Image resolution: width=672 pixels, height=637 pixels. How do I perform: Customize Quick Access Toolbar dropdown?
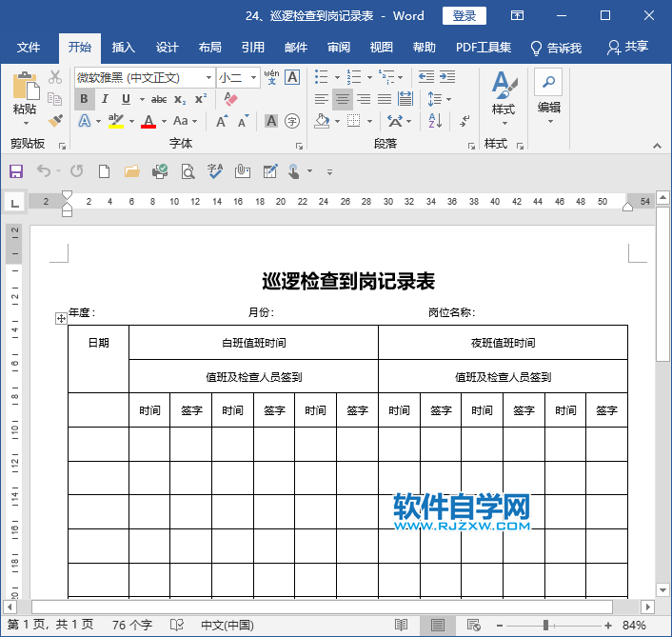coord(329,172)
